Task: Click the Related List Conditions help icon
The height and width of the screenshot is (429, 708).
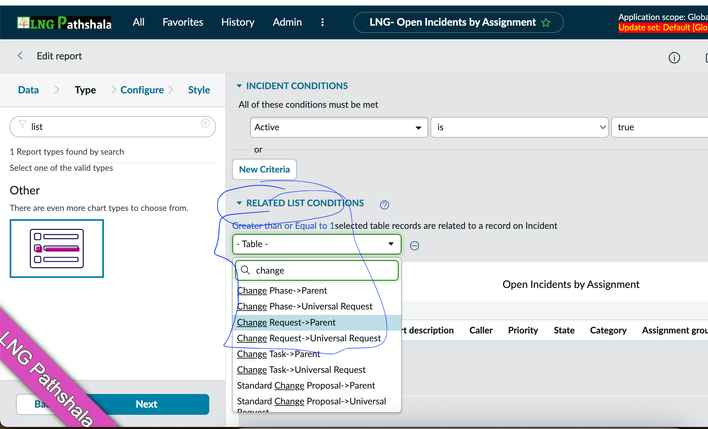Action: [384, 204]
